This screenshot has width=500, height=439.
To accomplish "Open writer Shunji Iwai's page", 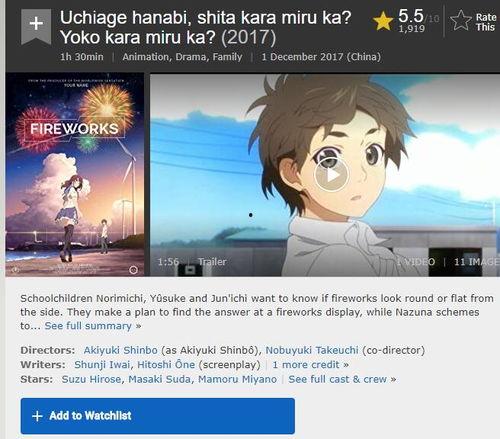I will [x=102, y=365].
